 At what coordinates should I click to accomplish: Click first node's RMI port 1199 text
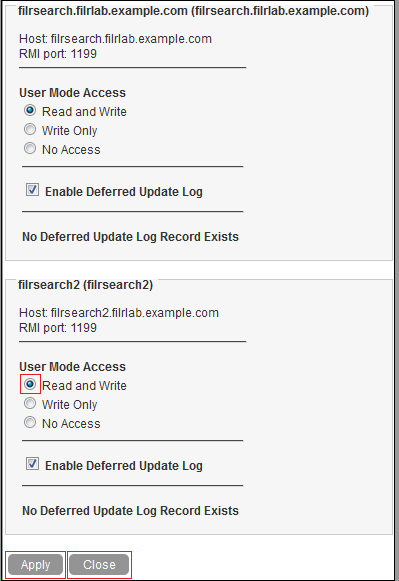[x=58, y=54]
